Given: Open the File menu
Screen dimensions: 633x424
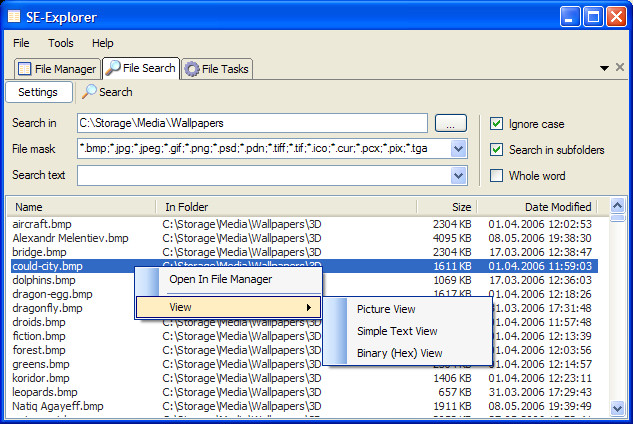Looking at the screenshot, I should tap(21, 43).
